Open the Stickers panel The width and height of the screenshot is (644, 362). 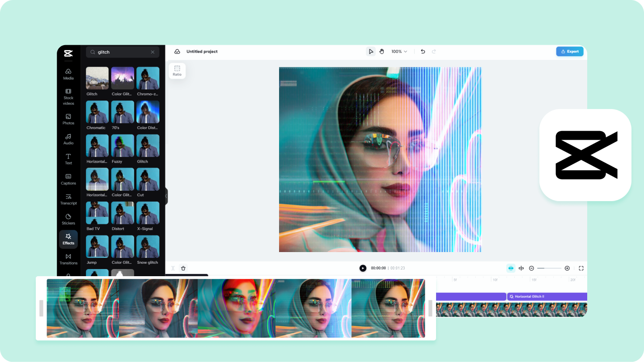68,219
